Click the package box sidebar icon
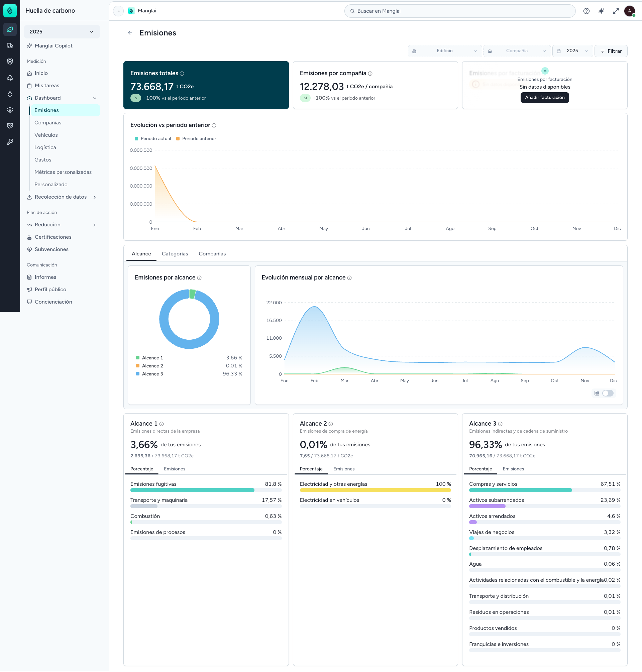The image size is (642, 672). click(10, 62)
